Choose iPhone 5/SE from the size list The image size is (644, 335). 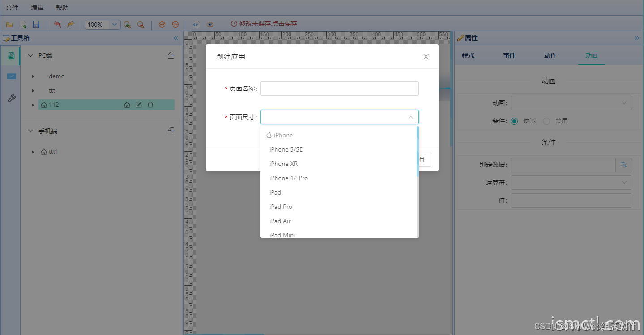(339, 149)
